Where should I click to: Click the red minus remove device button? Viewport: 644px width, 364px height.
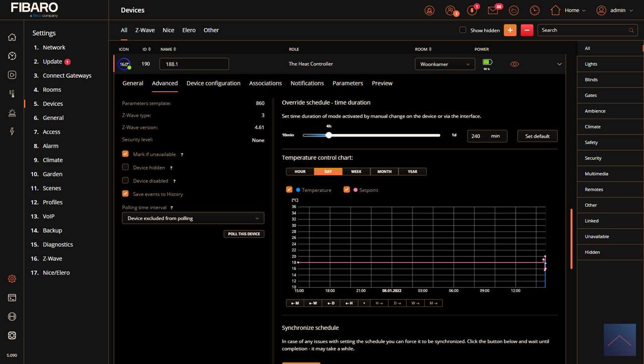[527, 30]
